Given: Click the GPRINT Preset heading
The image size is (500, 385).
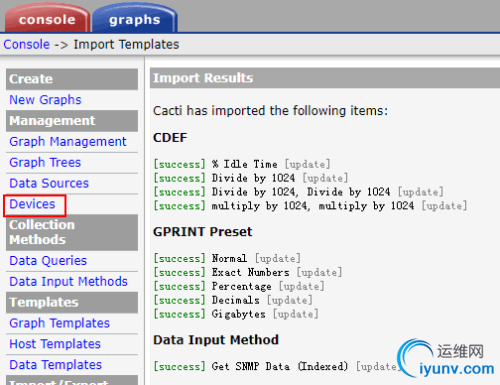Looking at the screenshot, I should [202, 232].
